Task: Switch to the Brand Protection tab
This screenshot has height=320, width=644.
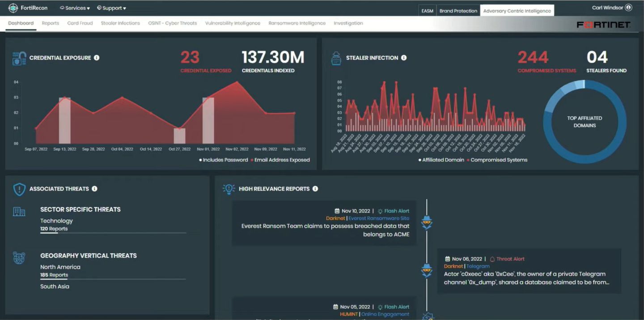Action: (458, 11)
